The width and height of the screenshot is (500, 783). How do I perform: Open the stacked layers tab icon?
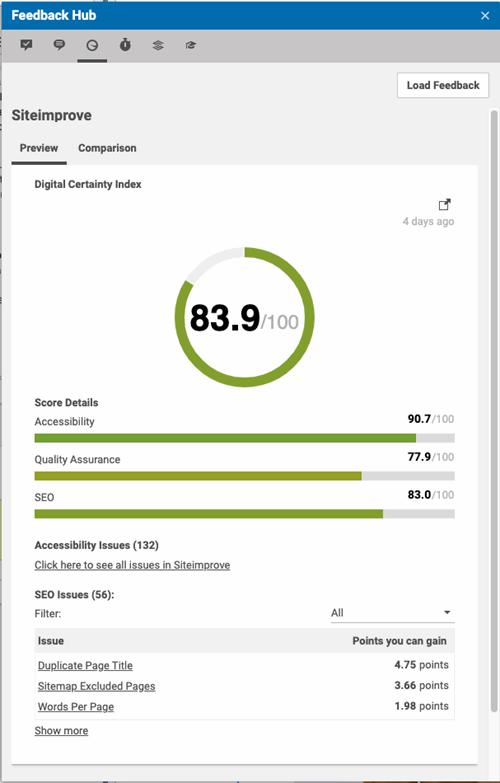point(158,45)
